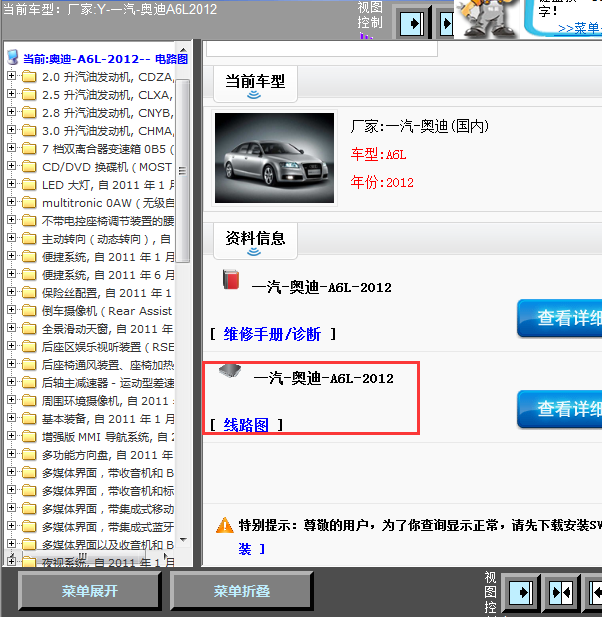The height and width of the screenshot is (617, 602).
Task: Expand the LED 大灯 tree node
Action: pos(11,184)
